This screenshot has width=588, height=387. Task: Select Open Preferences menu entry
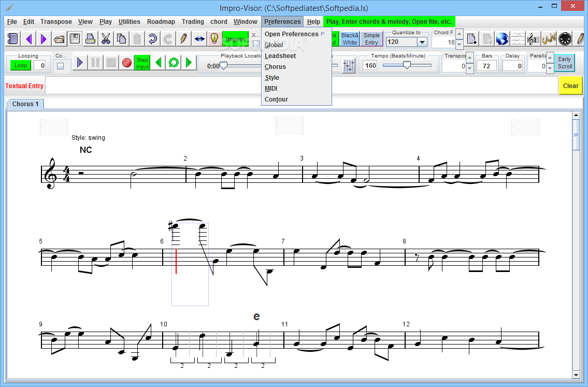pyautogui.click(x=296, y=34)
